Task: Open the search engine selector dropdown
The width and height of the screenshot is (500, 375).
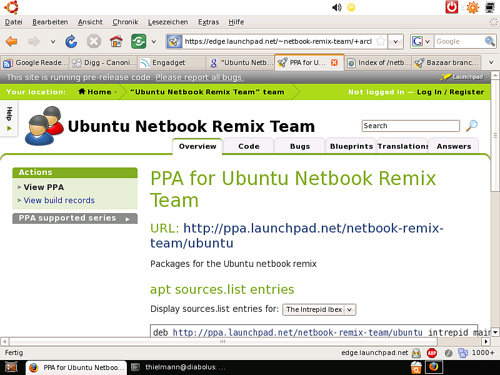Action: pyautogui.click(x=428, y=42)
